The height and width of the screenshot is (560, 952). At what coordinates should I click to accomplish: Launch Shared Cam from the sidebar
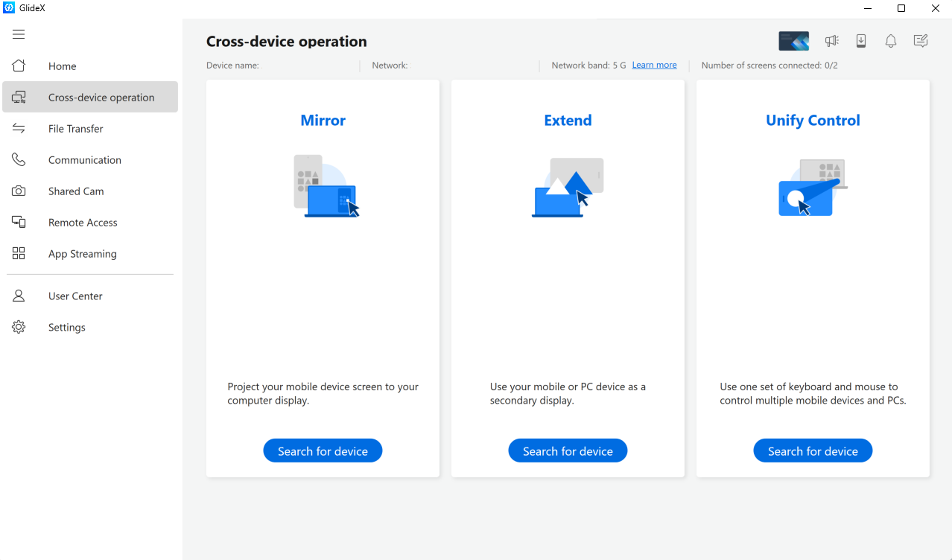click(x=75, y=191)
